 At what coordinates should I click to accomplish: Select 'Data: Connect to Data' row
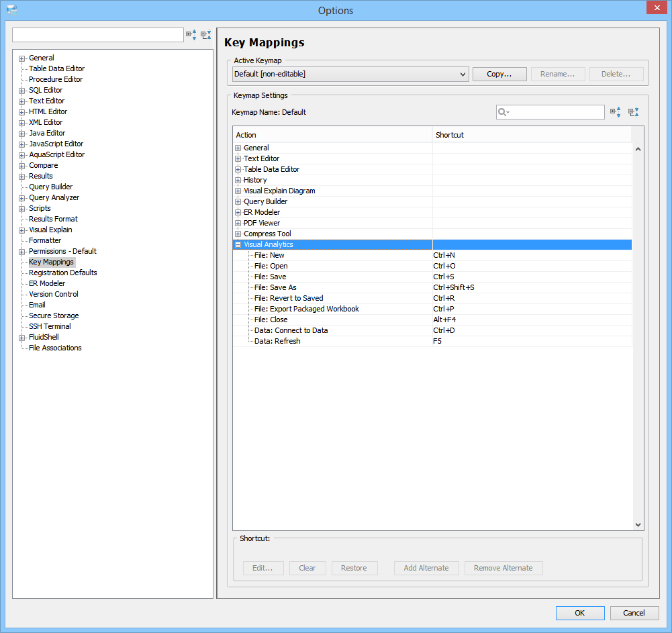click(x=432, y=330)
